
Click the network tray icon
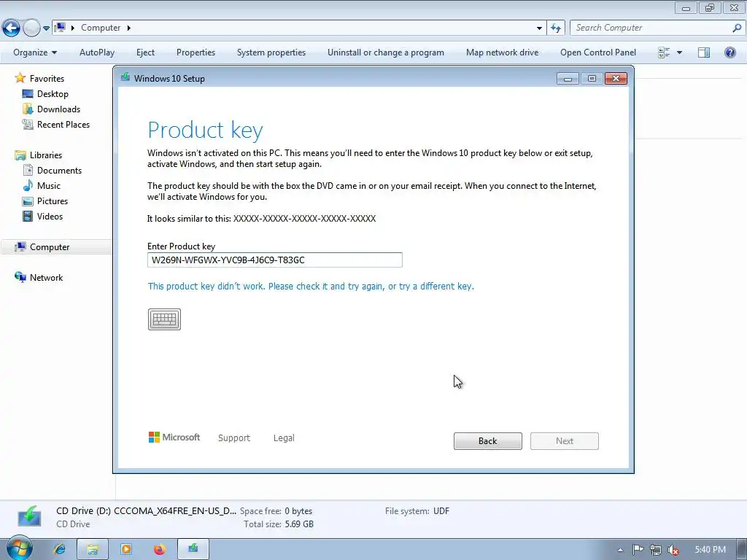click(x=656, y=550)
